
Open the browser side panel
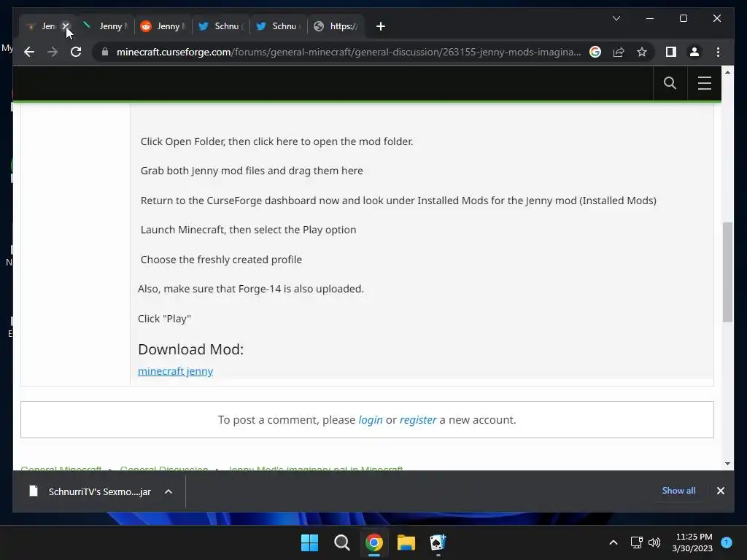[x=671, y=52]
